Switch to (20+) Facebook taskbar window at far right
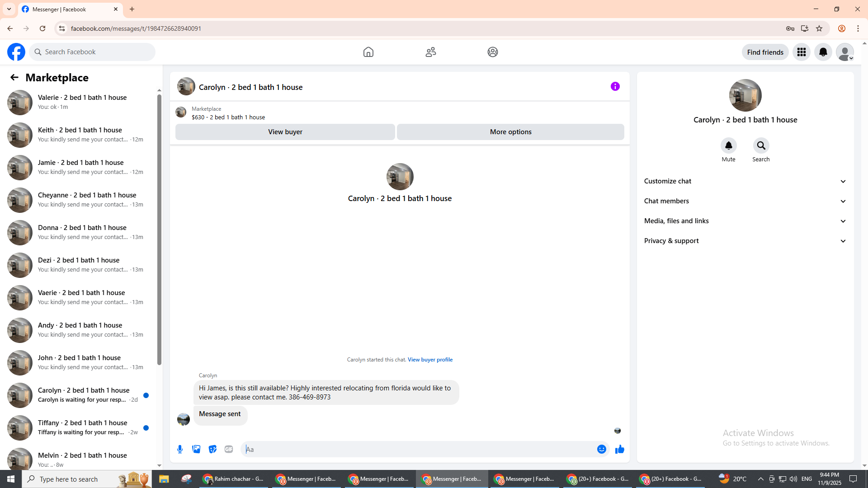The width and height of the screenshot is (868, 488). 670,479
